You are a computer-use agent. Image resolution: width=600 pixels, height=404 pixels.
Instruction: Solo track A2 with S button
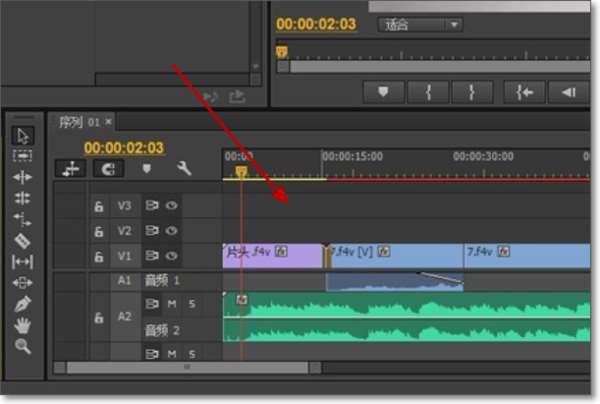click(192, 304)
